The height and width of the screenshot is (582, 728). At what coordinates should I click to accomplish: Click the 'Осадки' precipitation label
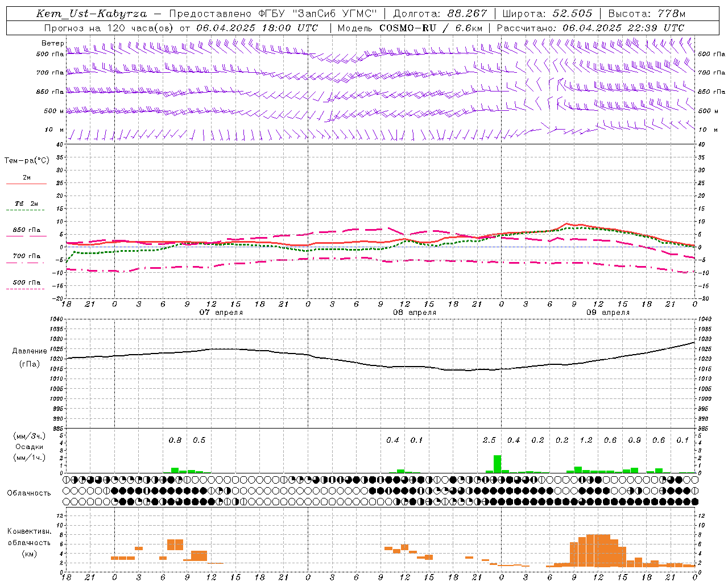[30, 447]
